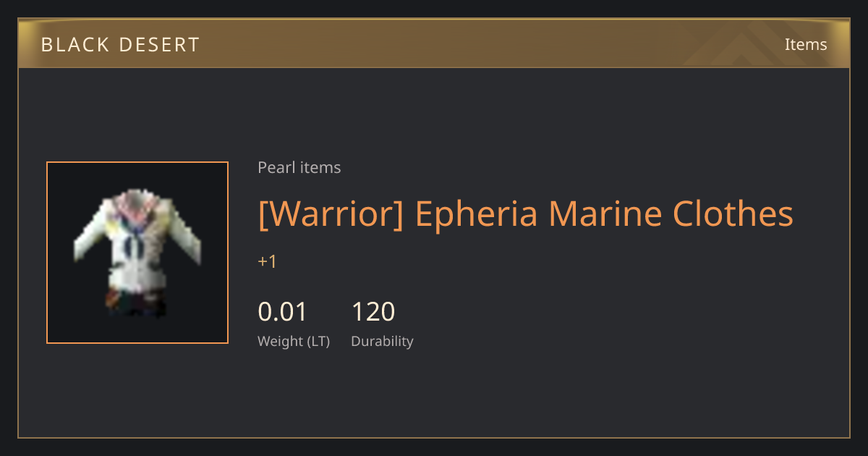The height and width of the screenshot is (456, 868).
Task: Click the [Warrior] Epheria Marine Clothes title
Action: [526, 214]
